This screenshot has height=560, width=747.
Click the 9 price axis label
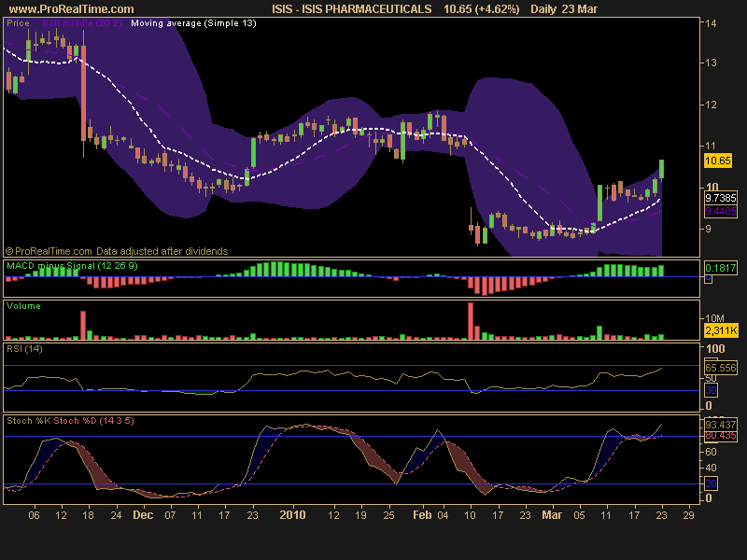[x=708, y=229]
